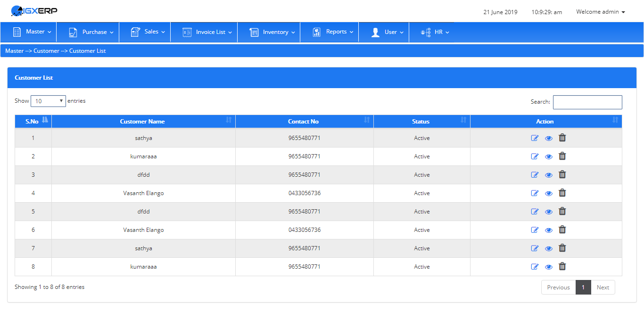Screen dimensions: 644x312
Task: Expand the Welcome admin dropdown
Action: point(600,12)
